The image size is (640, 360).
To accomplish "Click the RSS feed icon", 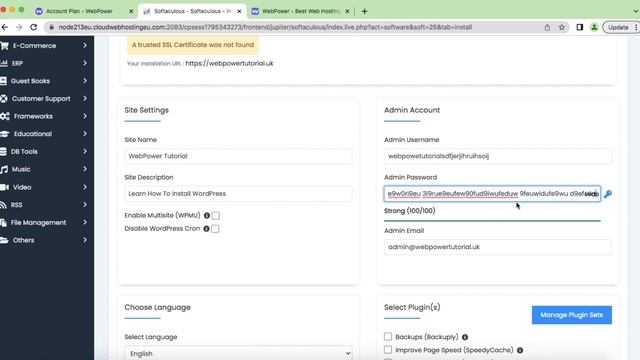I will click(x=3, y=205).
